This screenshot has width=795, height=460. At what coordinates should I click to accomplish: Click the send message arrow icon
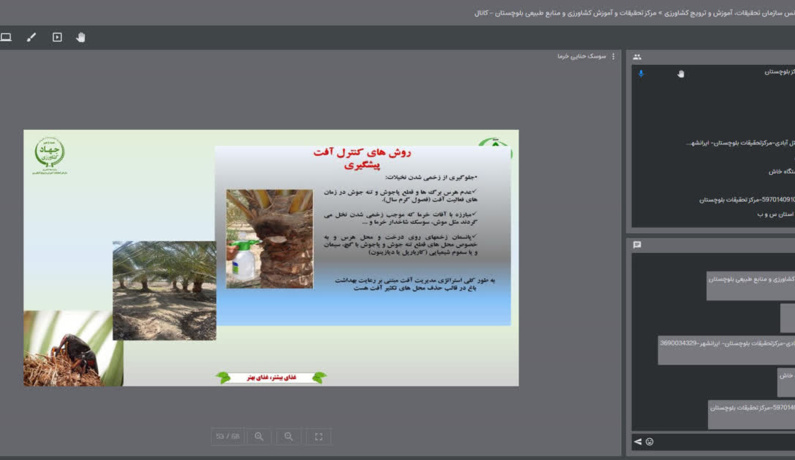[x=637, y=442]
